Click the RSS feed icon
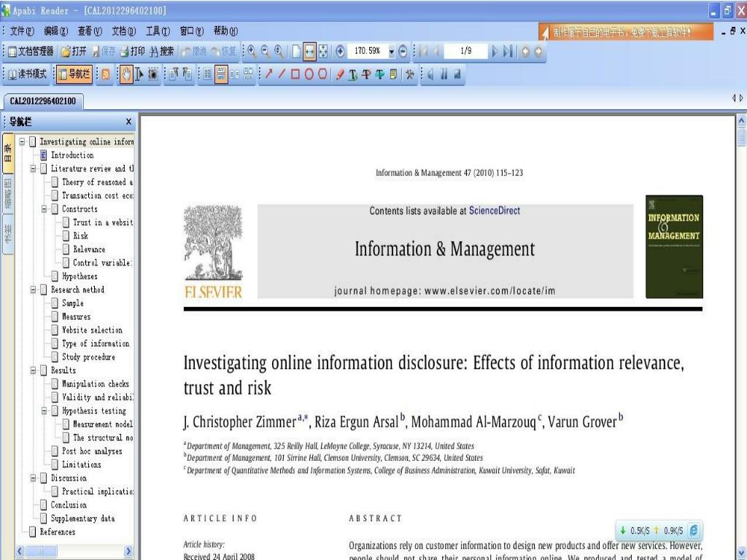The width and height of the screenshot is (747, 560). pyautogui.click(x=105, y=74)
